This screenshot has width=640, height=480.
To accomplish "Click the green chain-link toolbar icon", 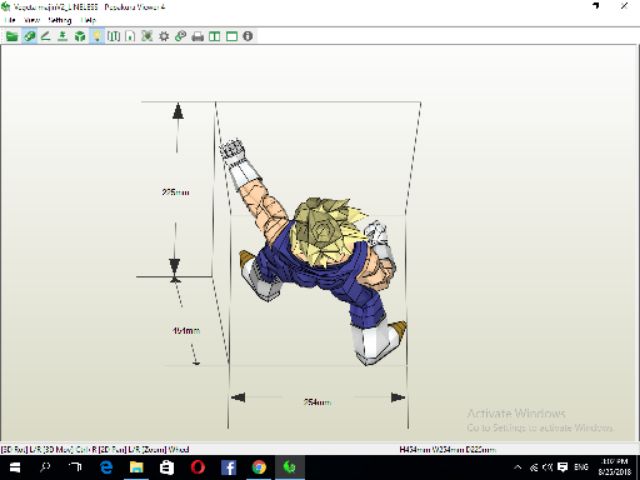I will click(180, 36).
